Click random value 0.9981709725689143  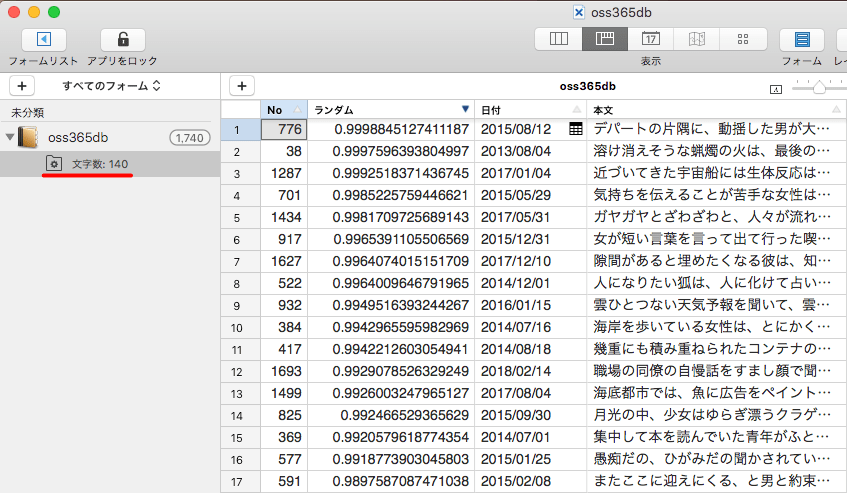(391, 218)
